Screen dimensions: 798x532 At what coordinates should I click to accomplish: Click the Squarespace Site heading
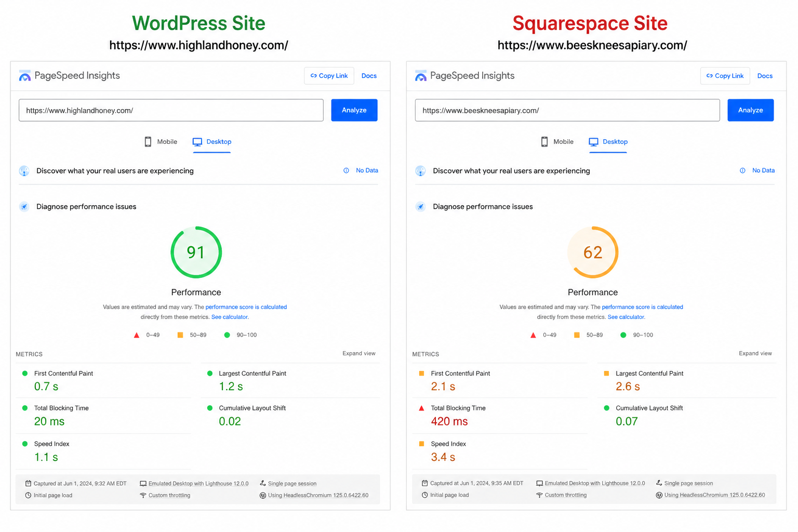[590, 23]
